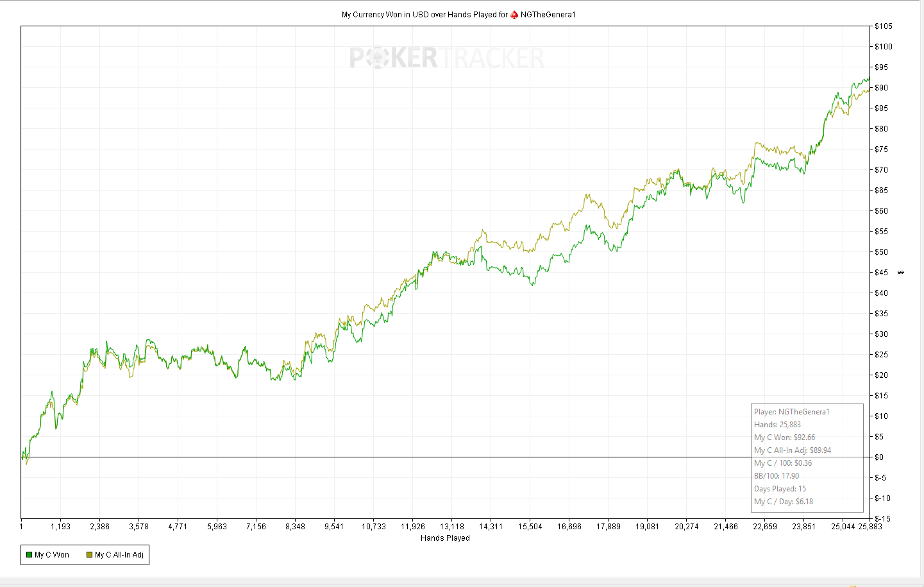Click the Days Played: 15 stat line

[x=780, y=489]
